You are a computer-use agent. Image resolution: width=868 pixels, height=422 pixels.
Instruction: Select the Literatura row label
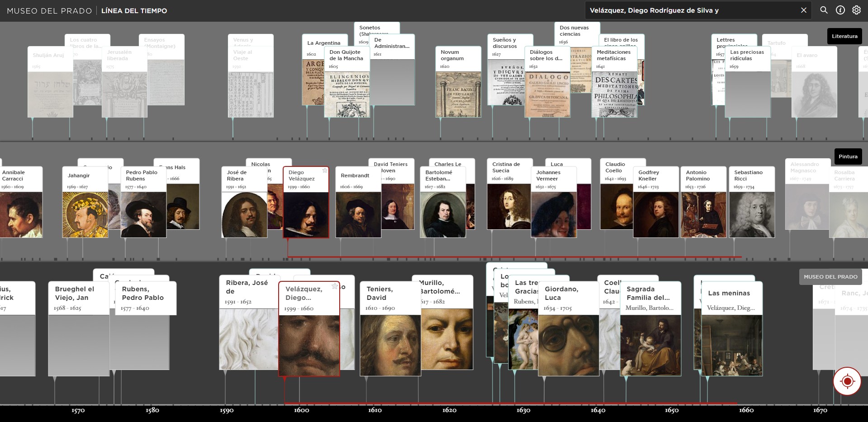(x=844, y=36)
